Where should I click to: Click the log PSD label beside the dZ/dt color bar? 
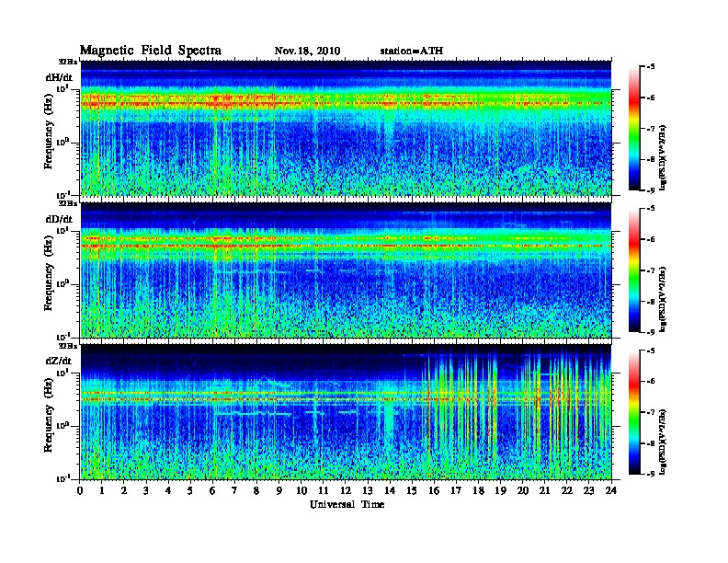(663, 442)
